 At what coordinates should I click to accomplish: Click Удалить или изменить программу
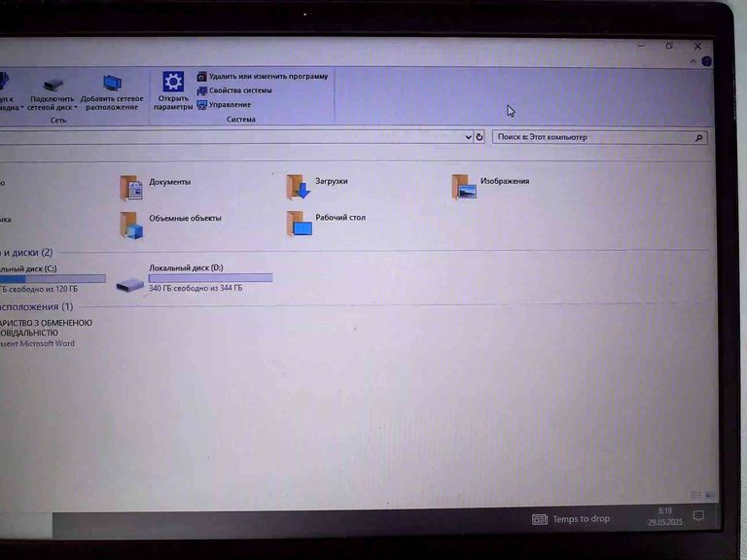click(x=267, y=76)
